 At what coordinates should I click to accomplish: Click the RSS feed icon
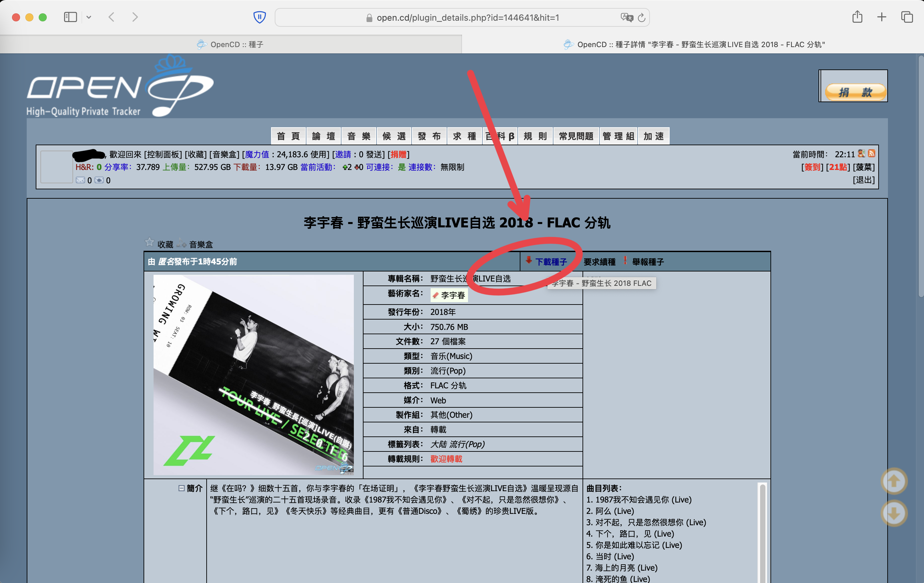872,154
